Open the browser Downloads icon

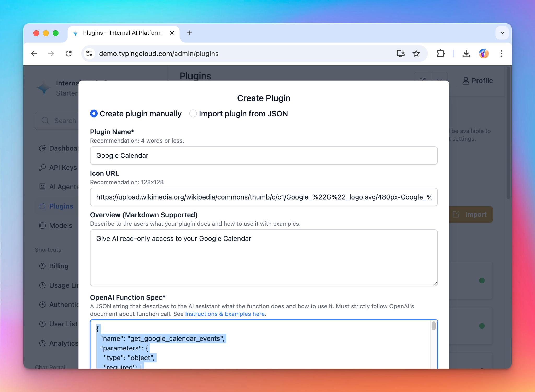tap(466, 54)
